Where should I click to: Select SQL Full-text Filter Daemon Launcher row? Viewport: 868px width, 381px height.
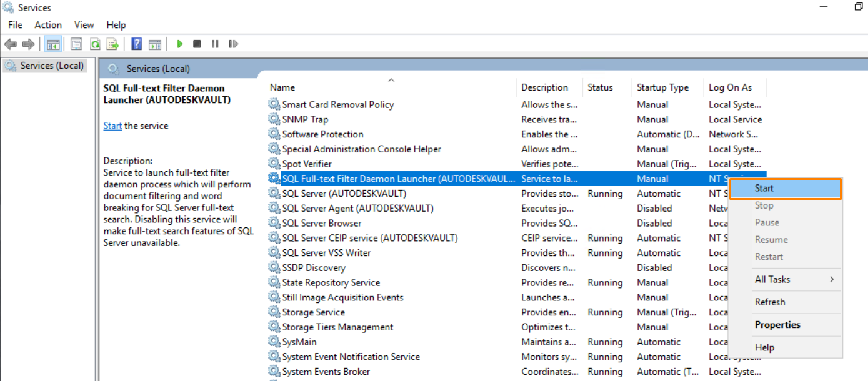tap(517, 179)
